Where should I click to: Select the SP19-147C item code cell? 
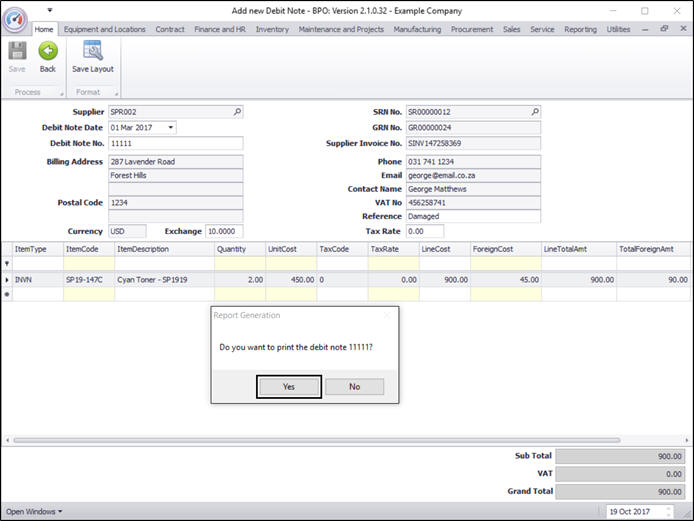coord(89,280)
